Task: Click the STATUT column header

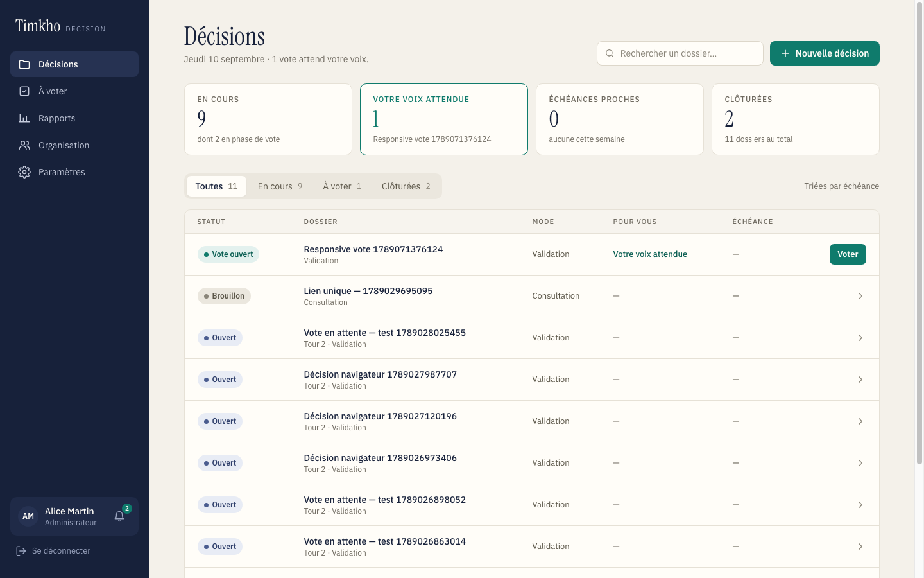Action: point(211,222)
